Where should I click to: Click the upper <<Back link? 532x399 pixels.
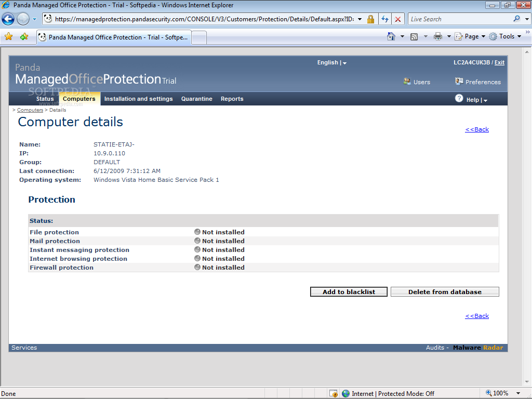[x=477, y=129]
